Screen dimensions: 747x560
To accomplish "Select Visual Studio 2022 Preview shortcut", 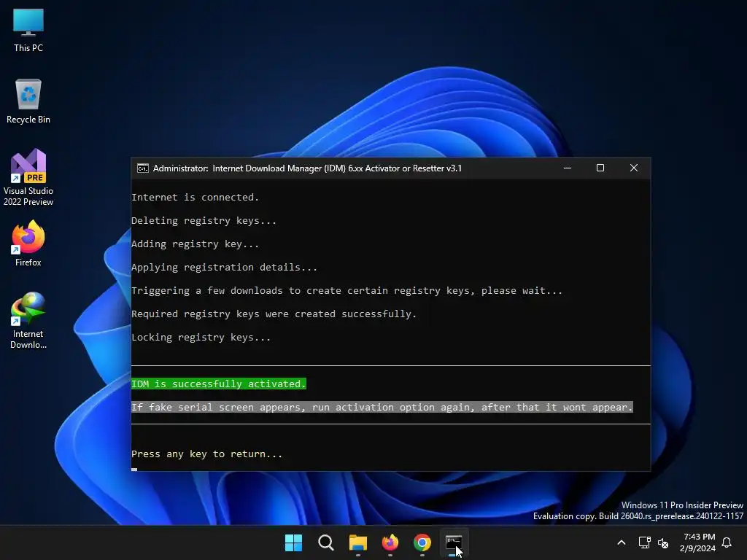I will point(28,177).
